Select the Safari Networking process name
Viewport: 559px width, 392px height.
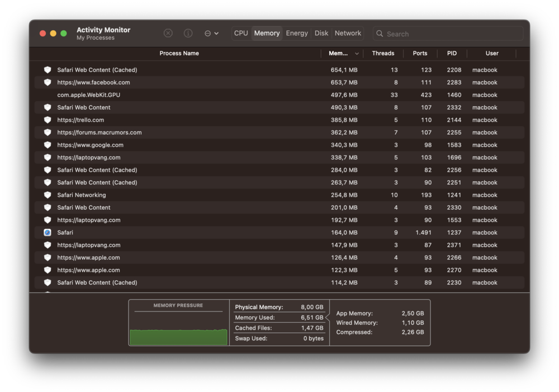tap(82, 195)
